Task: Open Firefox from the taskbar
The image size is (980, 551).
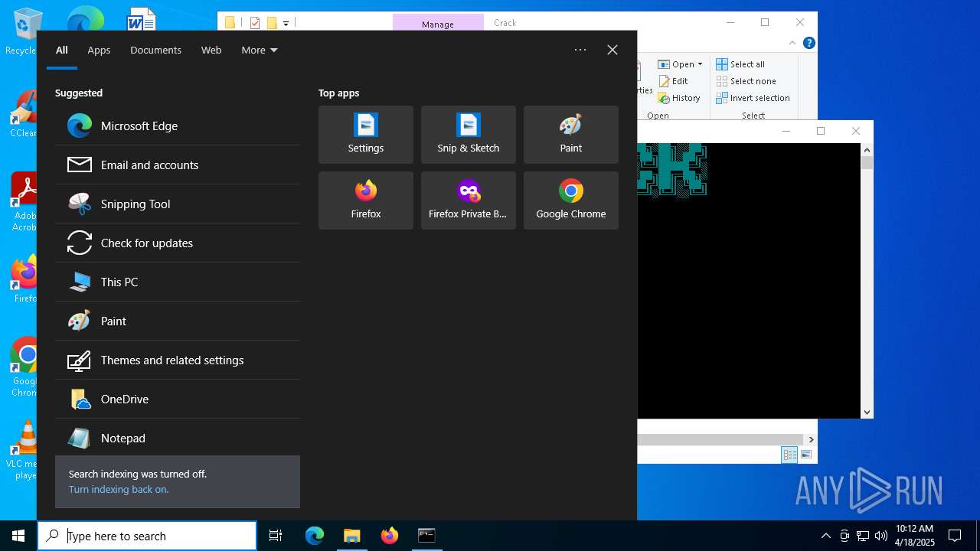Action: pos(390,536)
